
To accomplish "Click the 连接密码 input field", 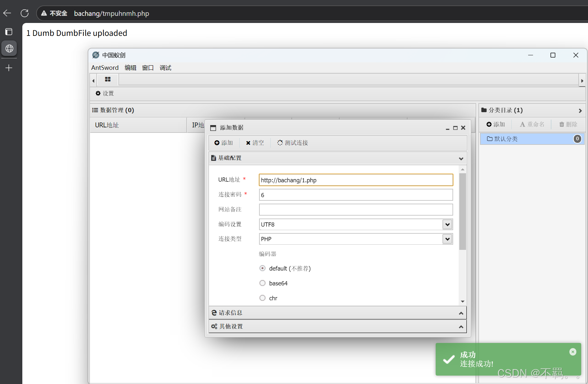I will pyautogui.click(x=356, y=195).
